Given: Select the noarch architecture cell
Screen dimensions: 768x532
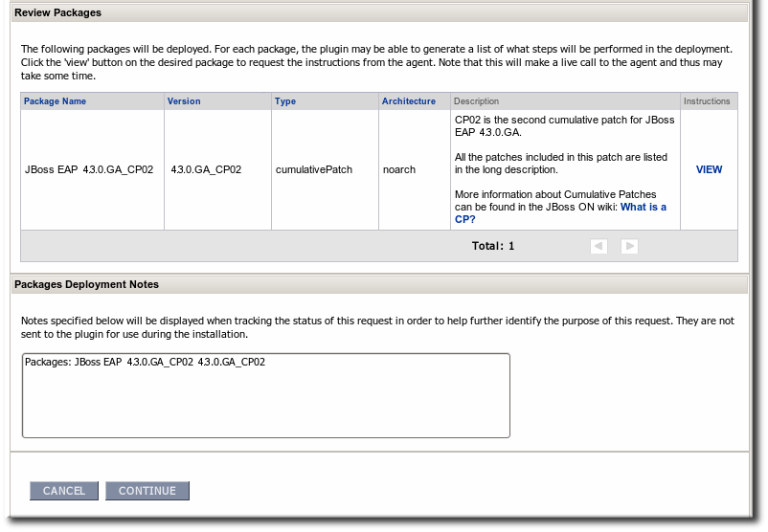Looking at the screenshot, I should point(399,169).
